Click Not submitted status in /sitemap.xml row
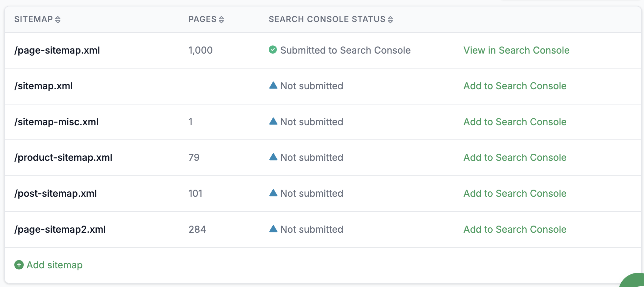 tap(311, 86)
